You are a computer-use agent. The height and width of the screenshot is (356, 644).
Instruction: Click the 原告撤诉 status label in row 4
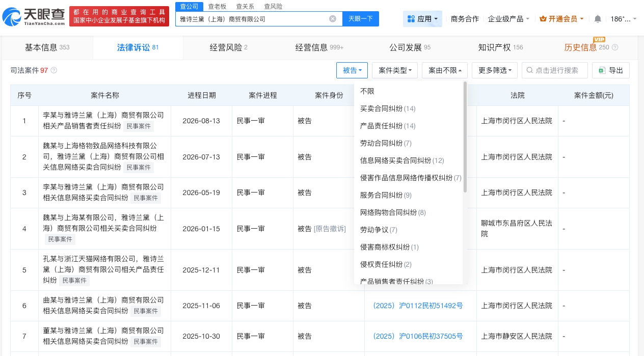(x=330, y=229)
